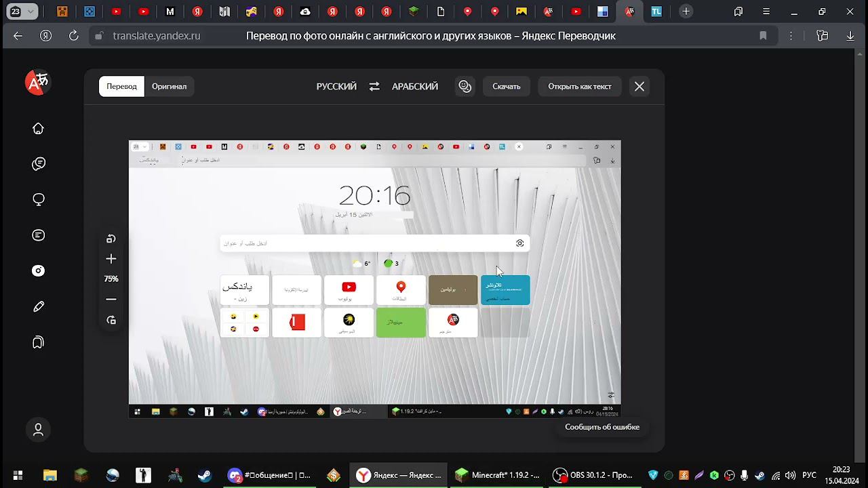Click the icon left of Скачать
This screenshot has height=488, width=868.
[465, 86]
